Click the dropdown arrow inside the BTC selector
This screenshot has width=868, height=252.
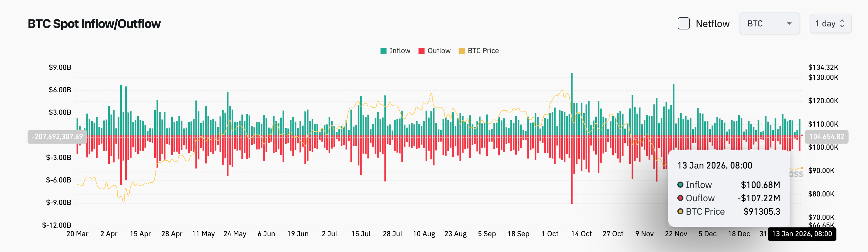(789, 24)
